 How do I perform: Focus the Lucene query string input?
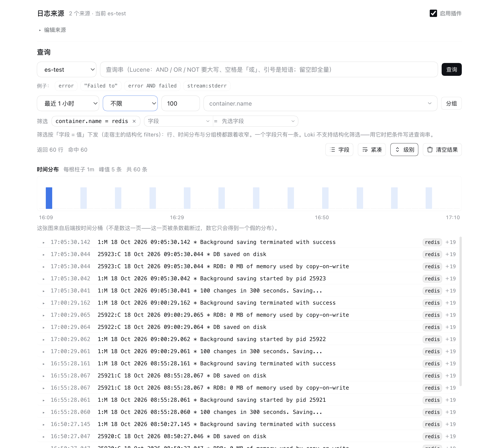point(269,70)
